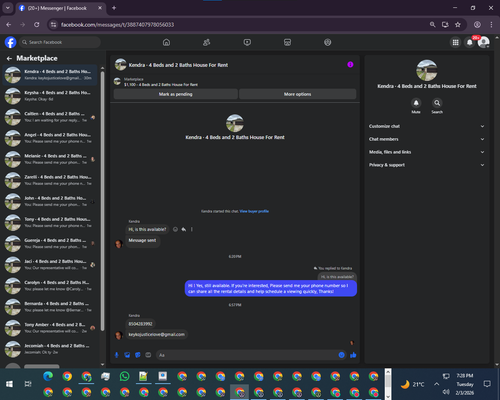Mute the conversation via bell icon

pyautogui.click(x=416, y=103)
